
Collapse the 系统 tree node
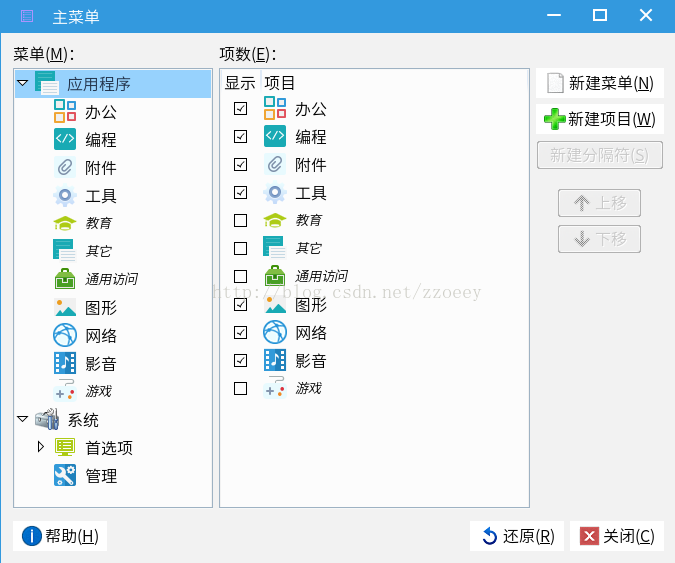(23, 418)
